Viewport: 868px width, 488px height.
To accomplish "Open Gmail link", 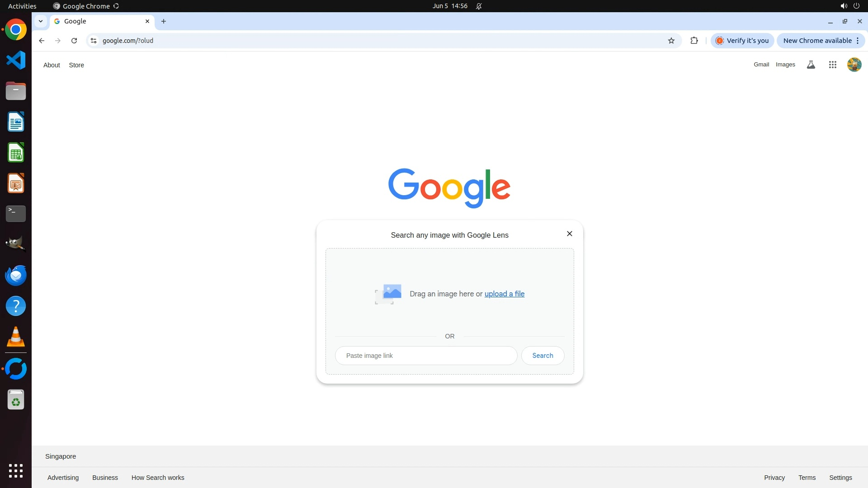I will point(761,65).
